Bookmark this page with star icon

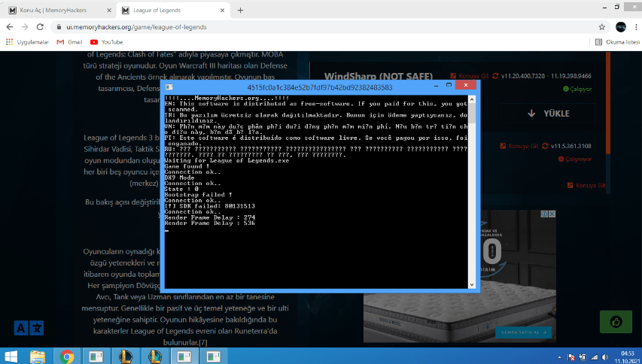601,27
